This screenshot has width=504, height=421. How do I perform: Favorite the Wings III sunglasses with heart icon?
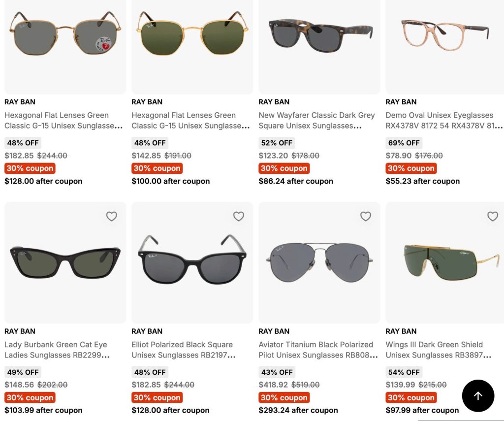point(492,216)
